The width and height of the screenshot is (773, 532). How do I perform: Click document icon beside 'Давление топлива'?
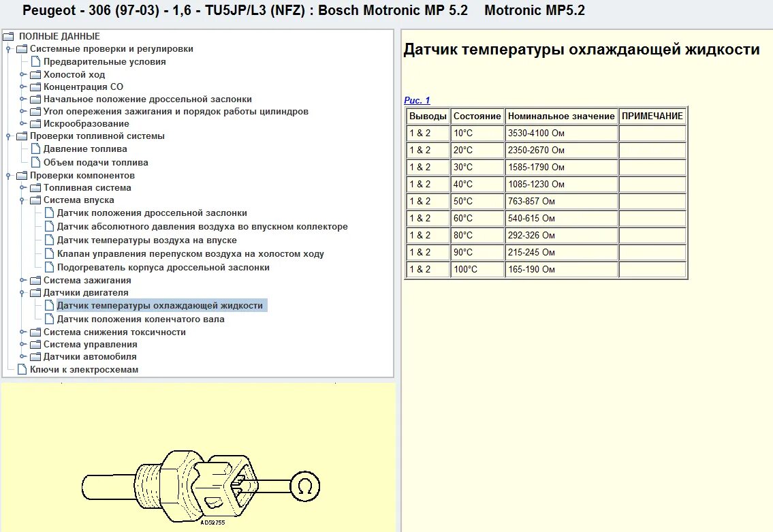tap(35, 148)
